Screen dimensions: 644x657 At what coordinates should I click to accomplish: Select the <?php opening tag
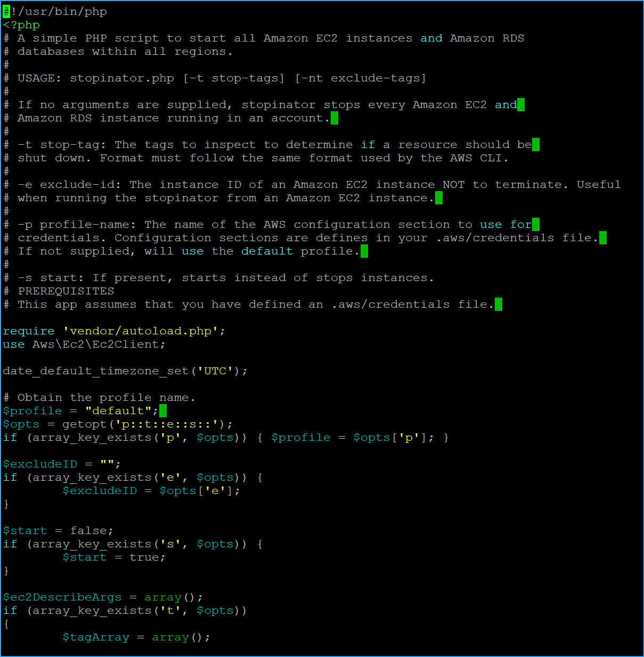click(20, 24)
